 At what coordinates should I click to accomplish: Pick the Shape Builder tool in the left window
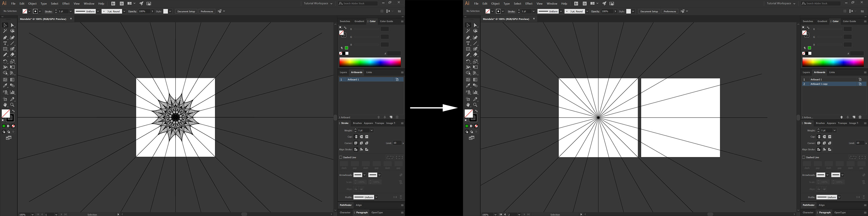coord(5,73)
